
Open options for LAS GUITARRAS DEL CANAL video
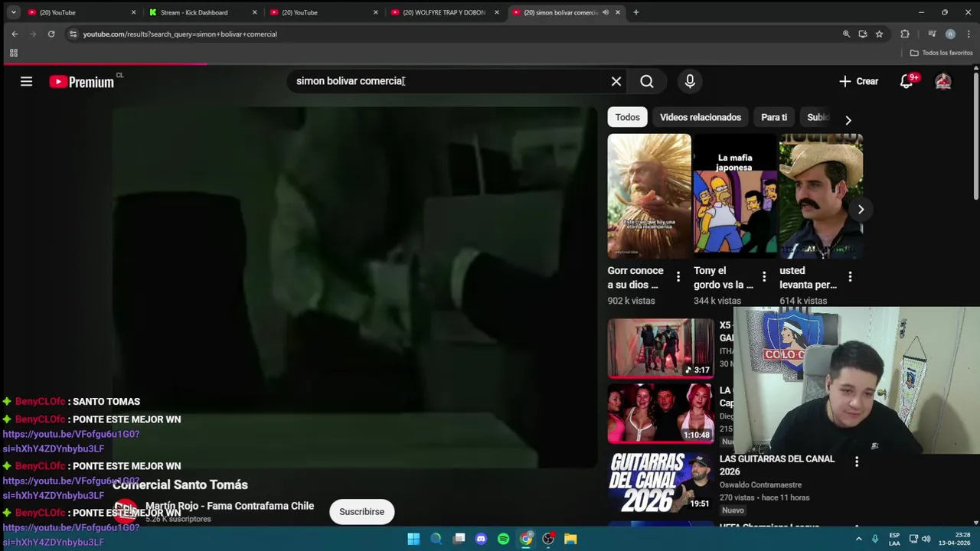857,461
